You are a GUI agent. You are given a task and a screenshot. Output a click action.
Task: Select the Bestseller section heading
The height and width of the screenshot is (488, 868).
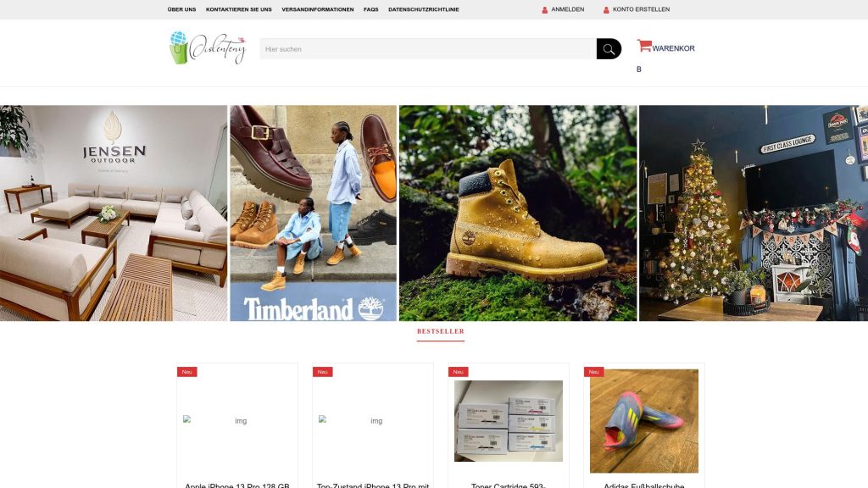[441, 331]
